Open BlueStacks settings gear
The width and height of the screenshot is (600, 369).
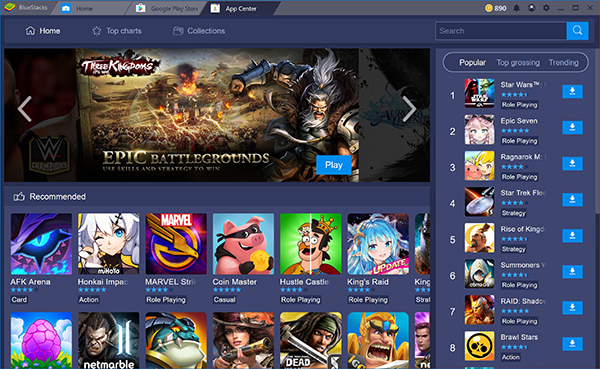click(546, 8)
